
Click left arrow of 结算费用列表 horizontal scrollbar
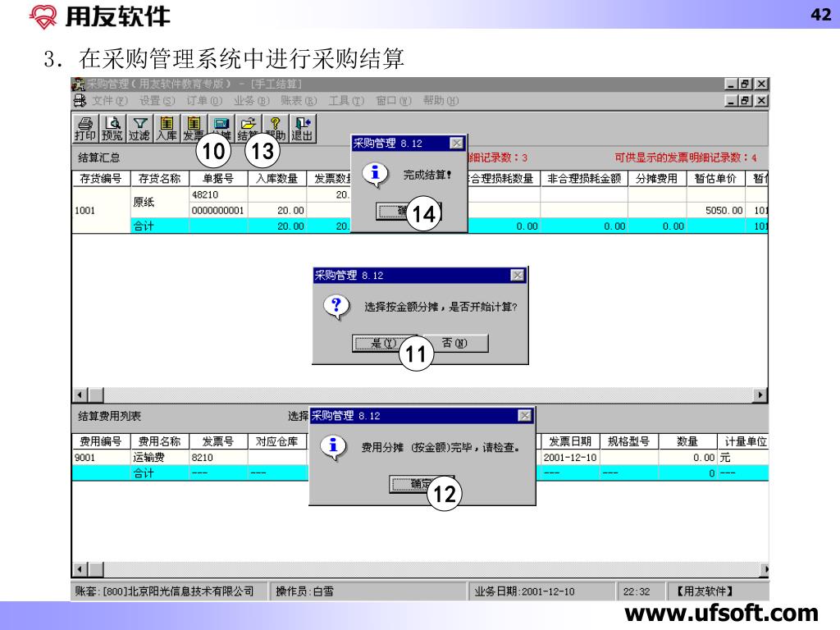coord(80,569)
